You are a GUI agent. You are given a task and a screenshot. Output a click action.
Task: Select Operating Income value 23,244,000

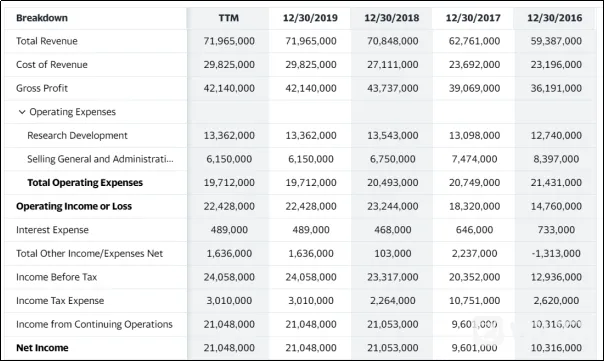click(393, 207)
